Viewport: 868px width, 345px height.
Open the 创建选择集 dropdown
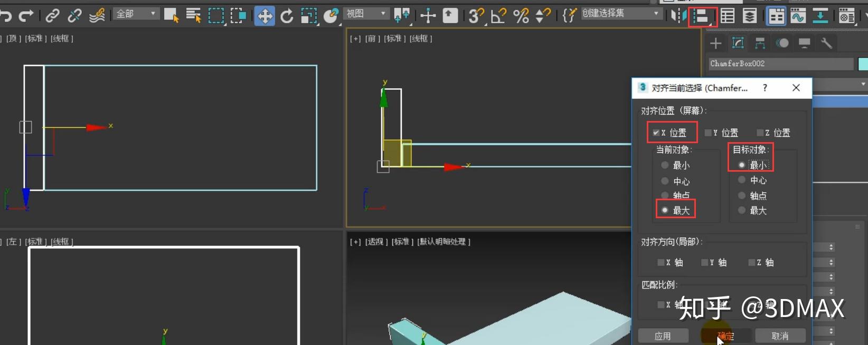(x=621, y=14)
